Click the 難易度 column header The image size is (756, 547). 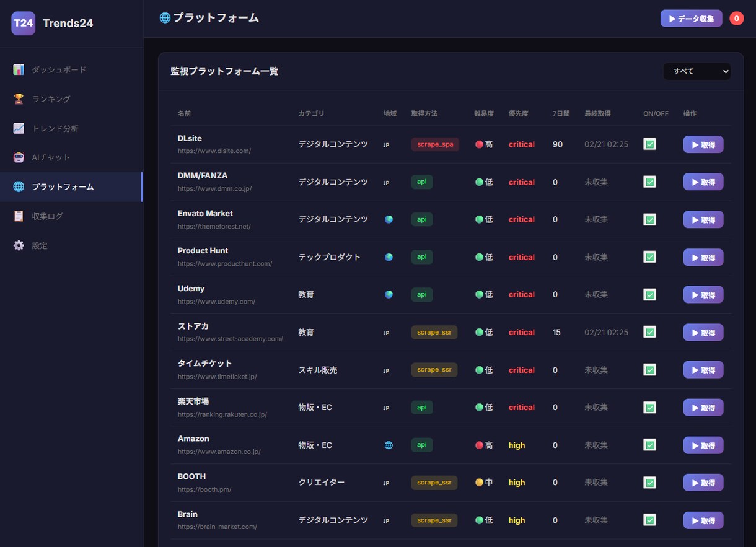click(x=484, y=113)
